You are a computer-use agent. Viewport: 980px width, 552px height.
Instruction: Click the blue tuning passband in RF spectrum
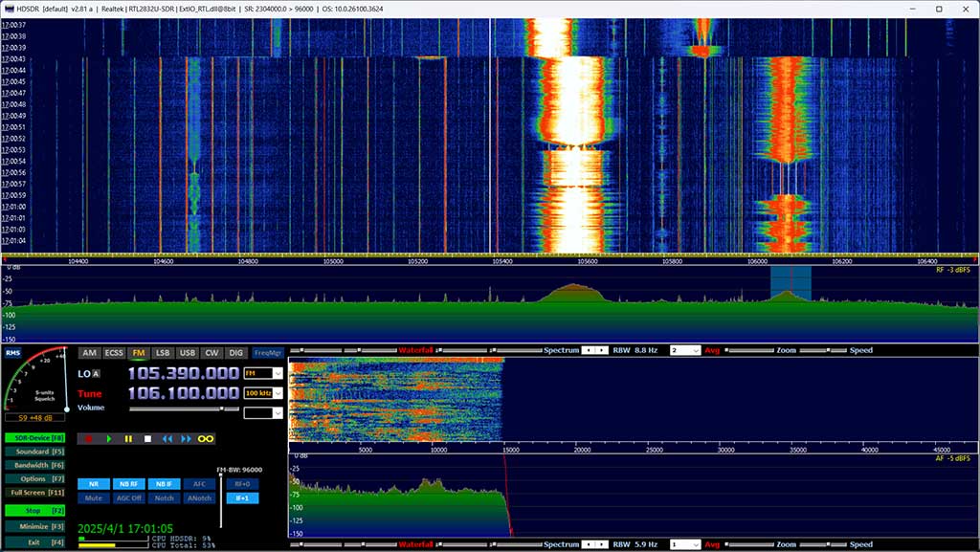click(791, 283)
